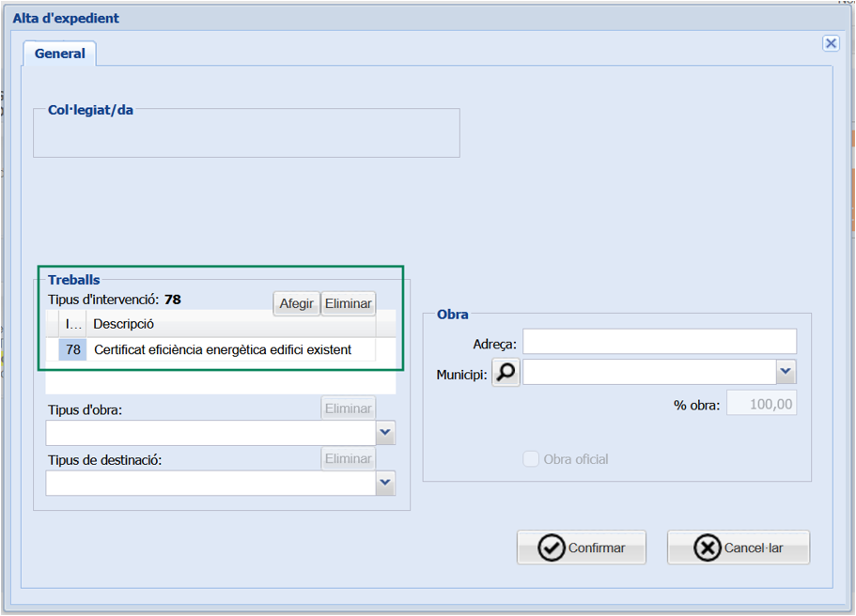This screenshot has height=616, width=856.
Task: Click the Afegir button in Treballs
Action: click(296, 303)
